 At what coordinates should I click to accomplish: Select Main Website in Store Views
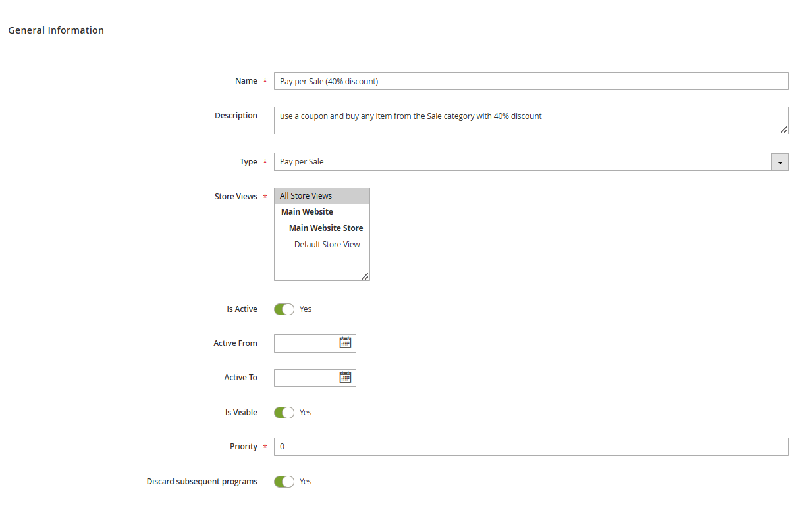(306, 211)
